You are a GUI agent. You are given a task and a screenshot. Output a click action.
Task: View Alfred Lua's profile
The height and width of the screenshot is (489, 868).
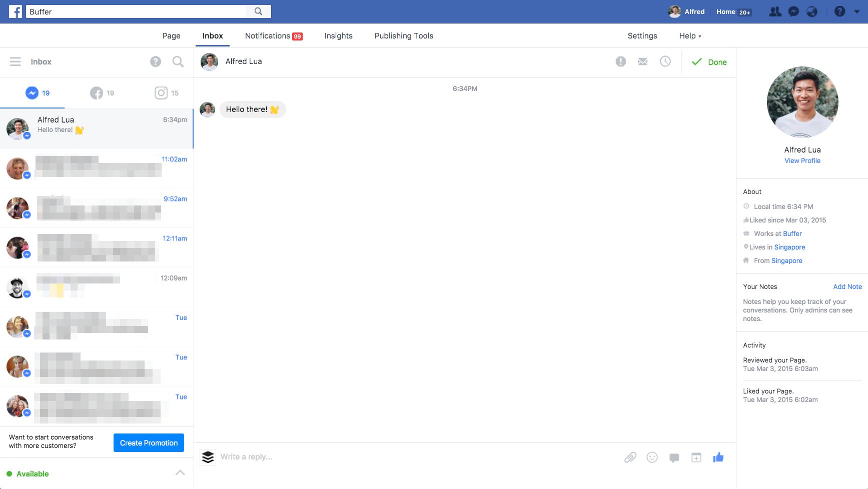(802, 160)
